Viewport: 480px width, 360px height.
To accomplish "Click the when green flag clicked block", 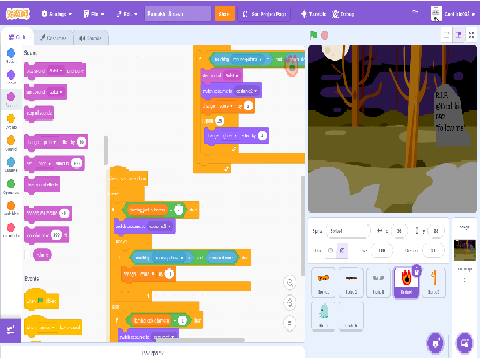I will point(41,301).
